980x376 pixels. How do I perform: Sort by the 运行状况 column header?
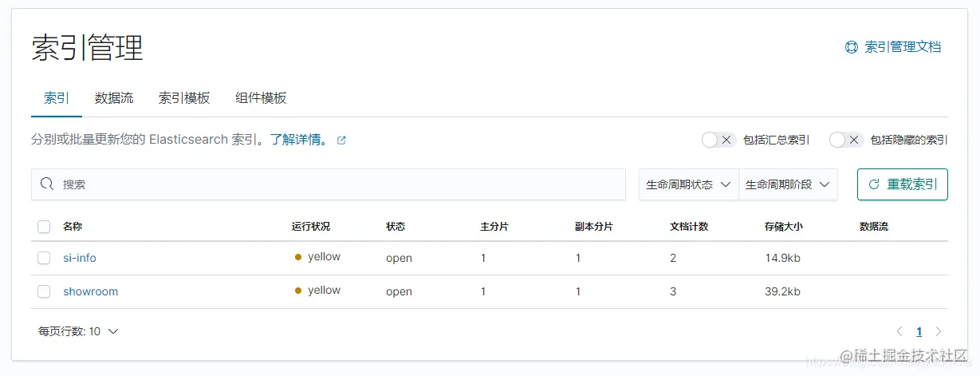tap(311, 227)
